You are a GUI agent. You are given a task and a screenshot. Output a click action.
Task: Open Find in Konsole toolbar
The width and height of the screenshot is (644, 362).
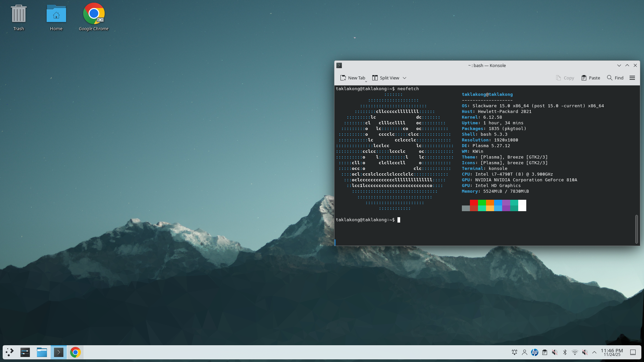[x=615, y=78]
